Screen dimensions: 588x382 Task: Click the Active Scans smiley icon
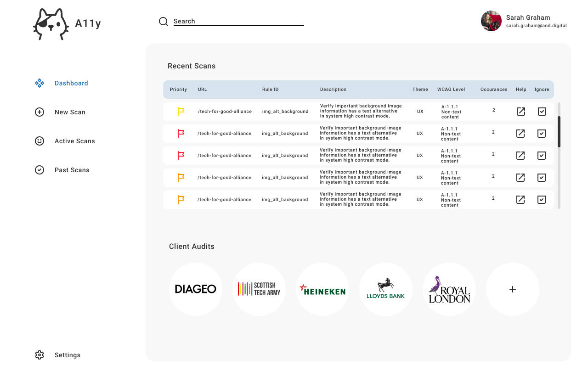pyautogui.click(x=40, y=141)
